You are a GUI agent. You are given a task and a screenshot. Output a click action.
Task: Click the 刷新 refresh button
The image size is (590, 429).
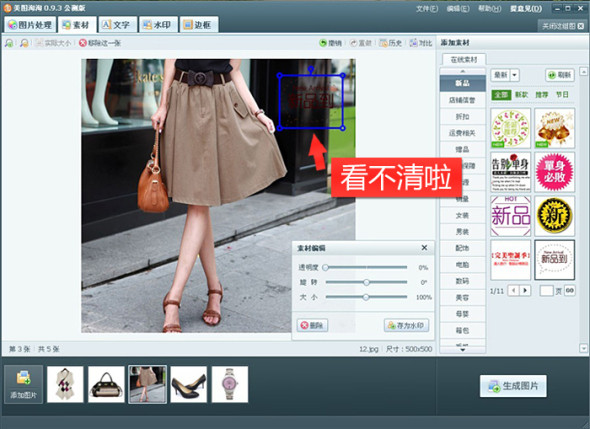(560, 75)
